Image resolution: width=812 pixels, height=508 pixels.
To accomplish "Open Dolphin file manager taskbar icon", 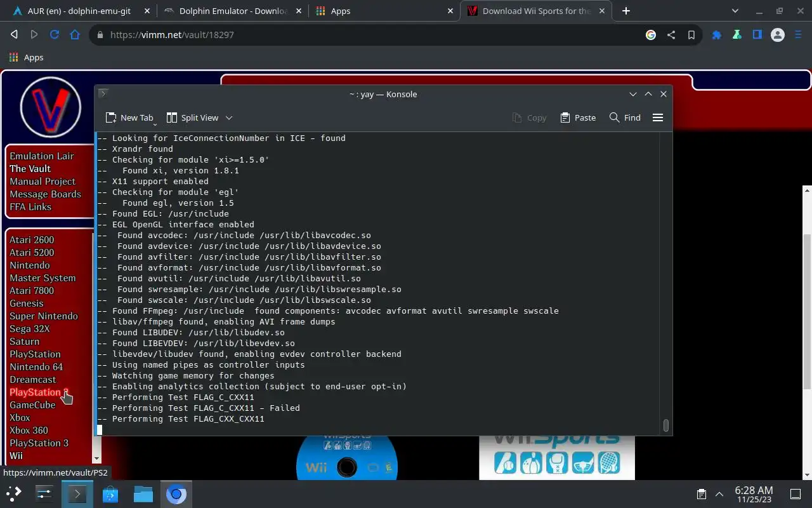I will coord(143,493).
